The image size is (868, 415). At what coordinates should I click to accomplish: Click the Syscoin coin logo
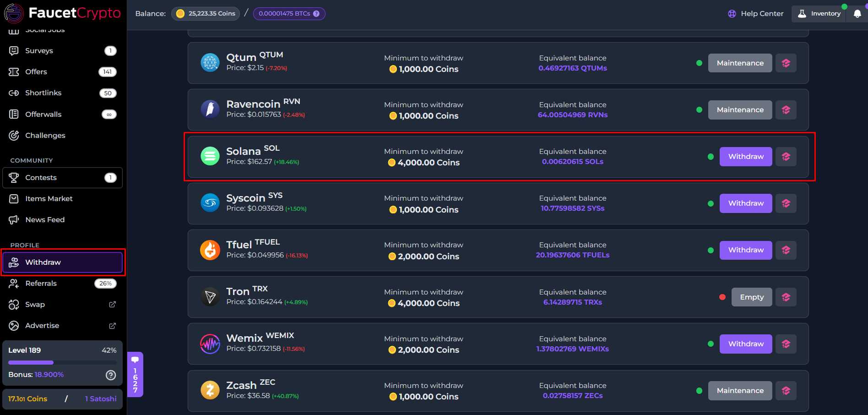(x=210, y=203)
